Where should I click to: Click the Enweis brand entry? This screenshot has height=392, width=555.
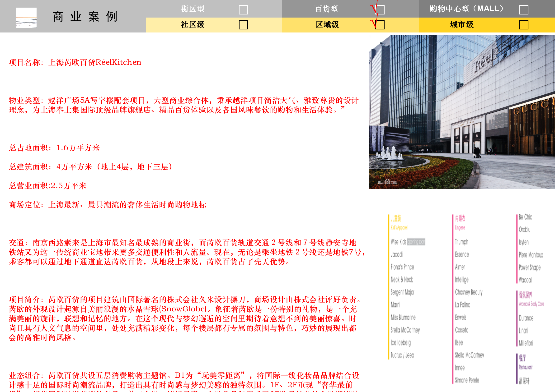(x=461, y=317)
